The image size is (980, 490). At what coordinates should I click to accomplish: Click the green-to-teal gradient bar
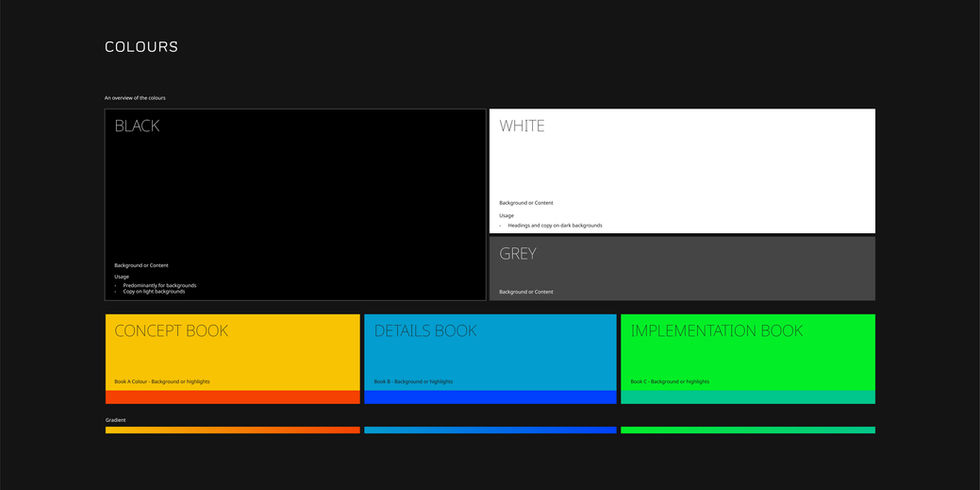[748, 430]
